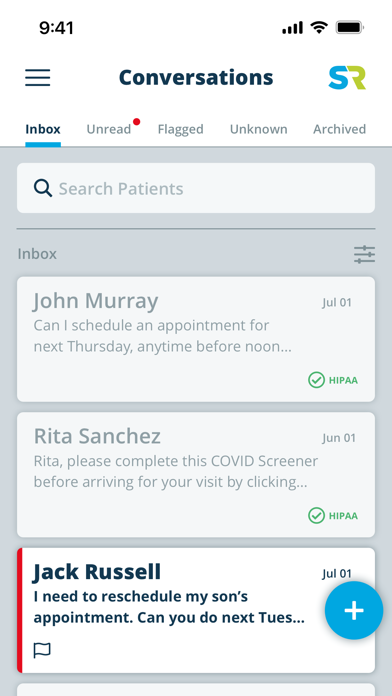Image resolution: width=392 pixels, height=696 pixels.
Task: Open the hamburger menu
Action: pyautogui.click(x=38, y=78)
